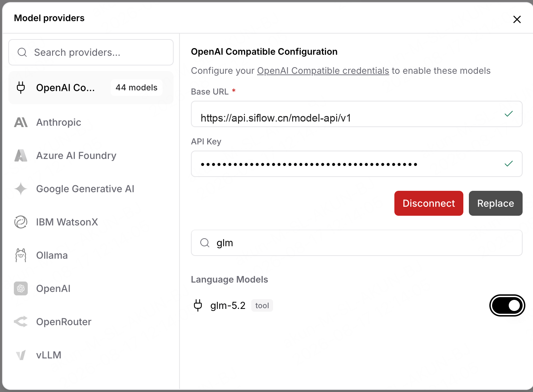Click the Language Models heading
The width and height of the screenshot is (533, 392).
pyautogui.click(x=229, y=279)
